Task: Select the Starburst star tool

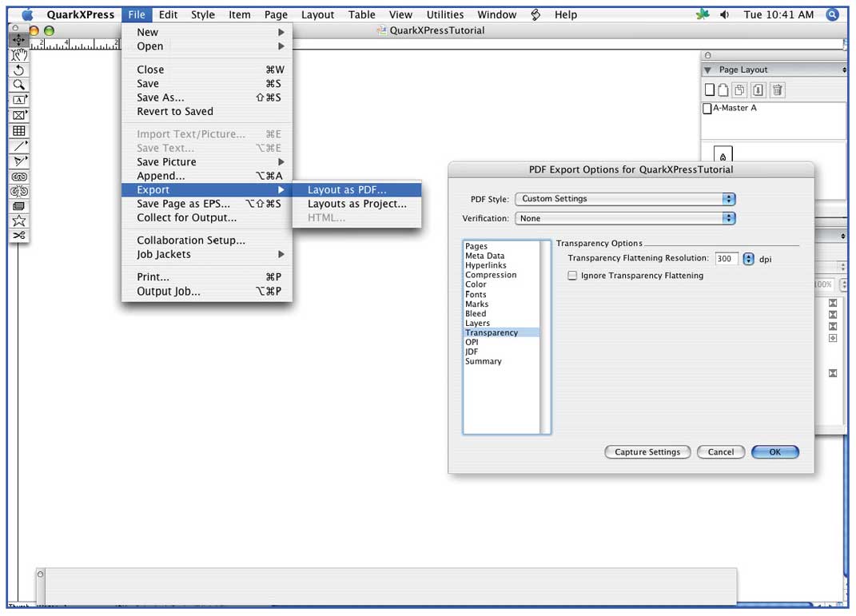Action: (x=18, y=221)
